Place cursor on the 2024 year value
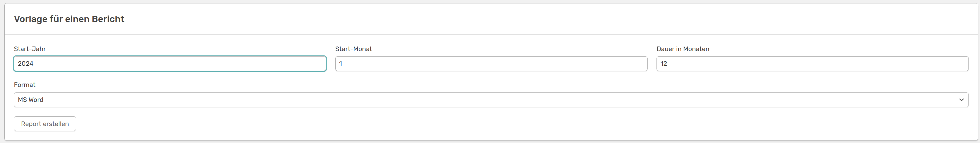The width and height of the screenshot is (980, 143). (25, 64)
